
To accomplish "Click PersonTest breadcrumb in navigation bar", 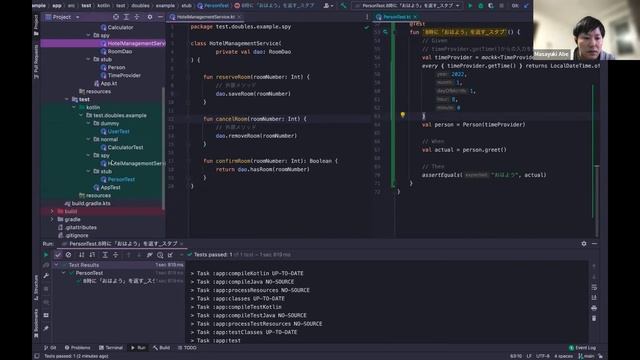I will tap(213, 6).
